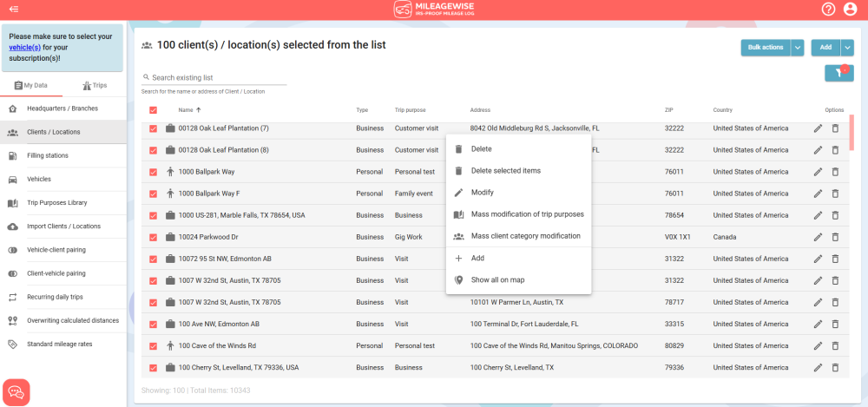
Task: Open Vehicle-client pairing in sidebar
Action: tap(63, 250)
